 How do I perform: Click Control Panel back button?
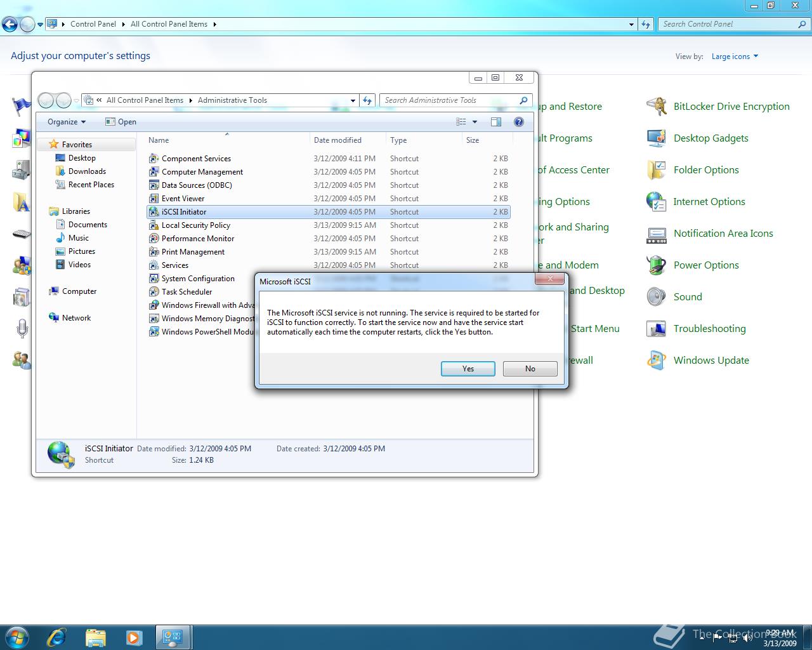tap(10, 25)
